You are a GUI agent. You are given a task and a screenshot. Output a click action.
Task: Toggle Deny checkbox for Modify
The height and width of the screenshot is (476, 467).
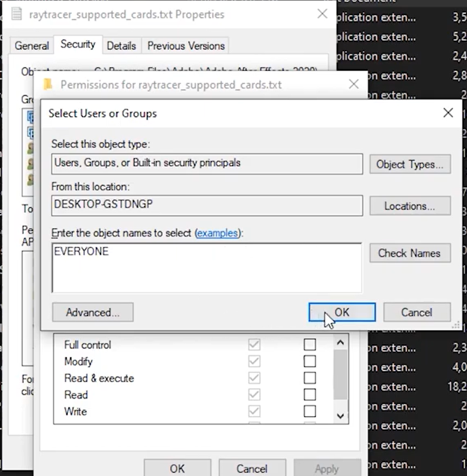click(310, 361)
